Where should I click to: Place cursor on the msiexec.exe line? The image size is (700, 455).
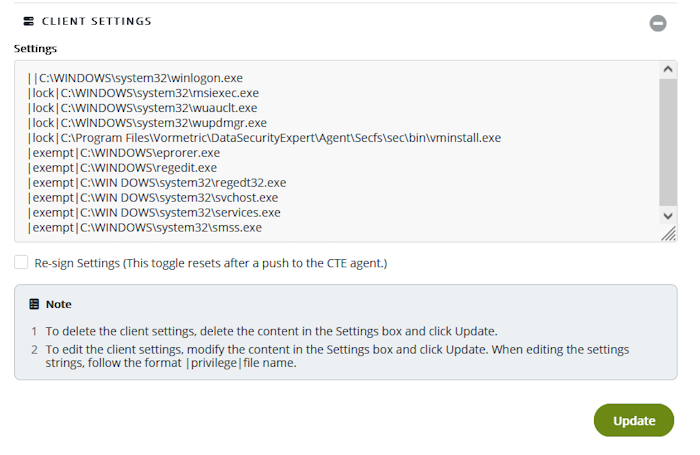pos(145,93)
